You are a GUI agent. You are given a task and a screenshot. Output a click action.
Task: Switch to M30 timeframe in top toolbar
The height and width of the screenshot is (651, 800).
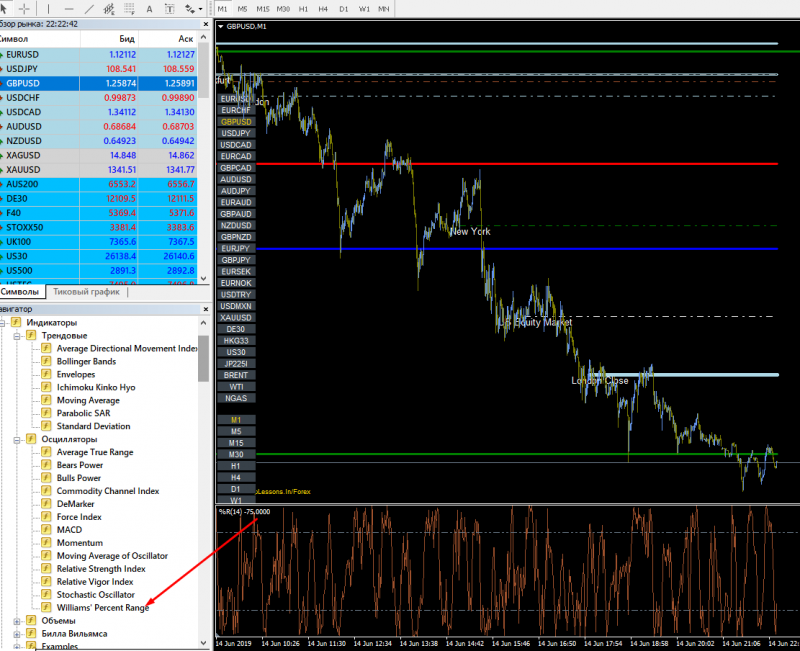283,9
